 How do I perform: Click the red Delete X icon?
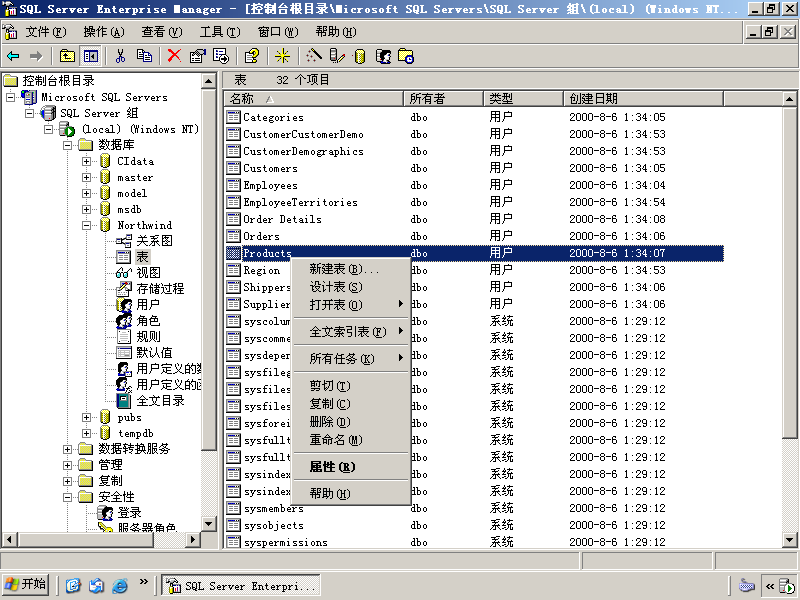tap(174, 56)
